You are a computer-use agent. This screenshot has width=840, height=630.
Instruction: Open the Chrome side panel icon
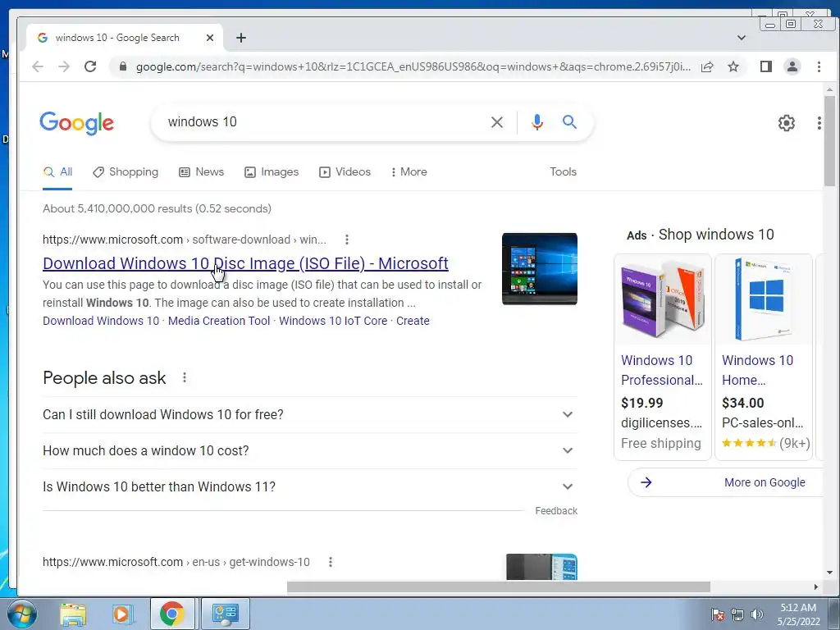coord(766,66)
